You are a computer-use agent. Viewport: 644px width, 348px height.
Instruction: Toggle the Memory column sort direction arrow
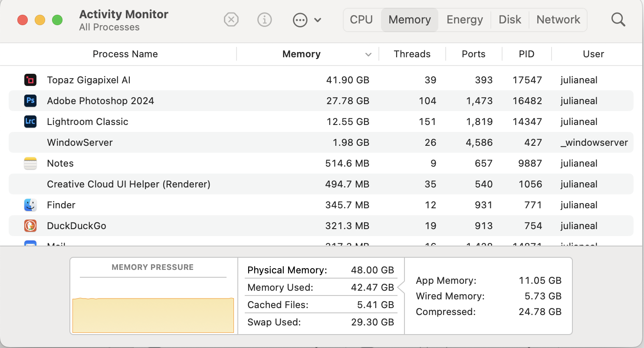368,55
